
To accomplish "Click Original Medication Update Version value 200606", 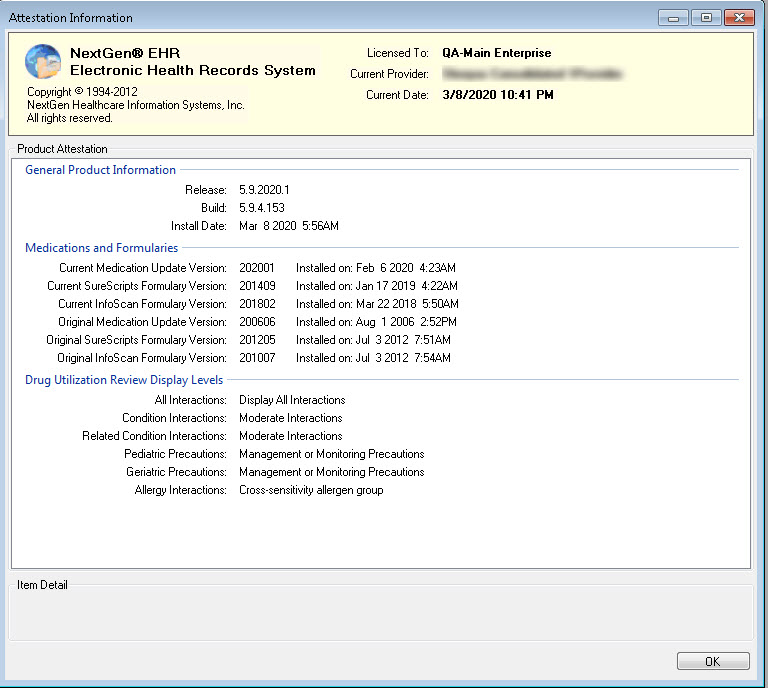I will pyautogui.click(x=257, y=322).
